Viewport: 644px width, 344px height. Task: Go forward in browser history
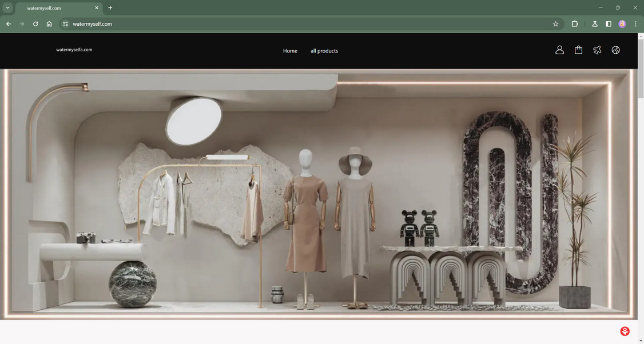(22, 24)
